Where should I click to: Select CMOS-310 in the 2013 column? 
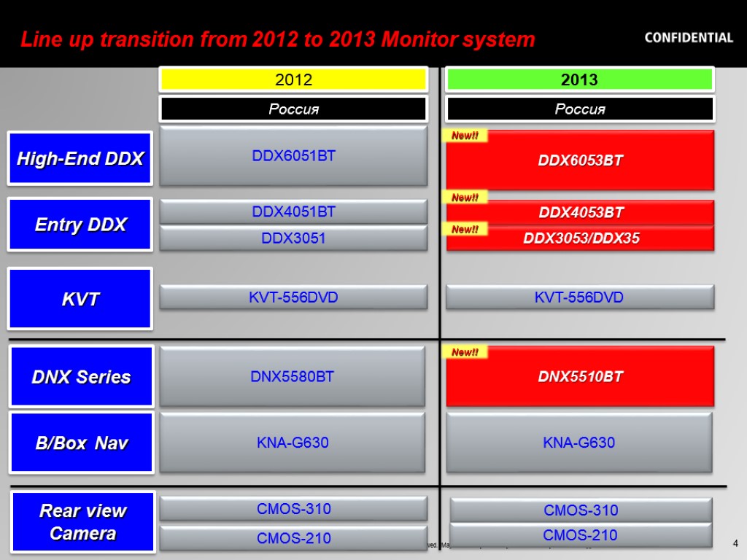coord(581,510)
